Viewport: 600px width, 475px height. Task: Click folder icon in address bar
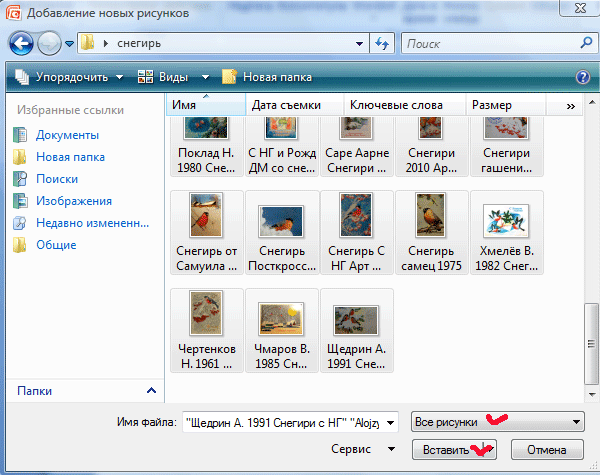click(87, 43)
